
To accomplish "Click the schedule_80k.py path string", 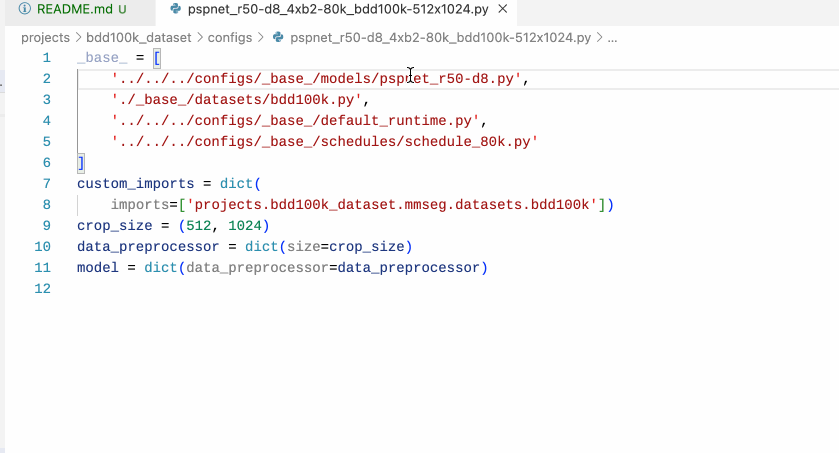I will tap(324, 142).
